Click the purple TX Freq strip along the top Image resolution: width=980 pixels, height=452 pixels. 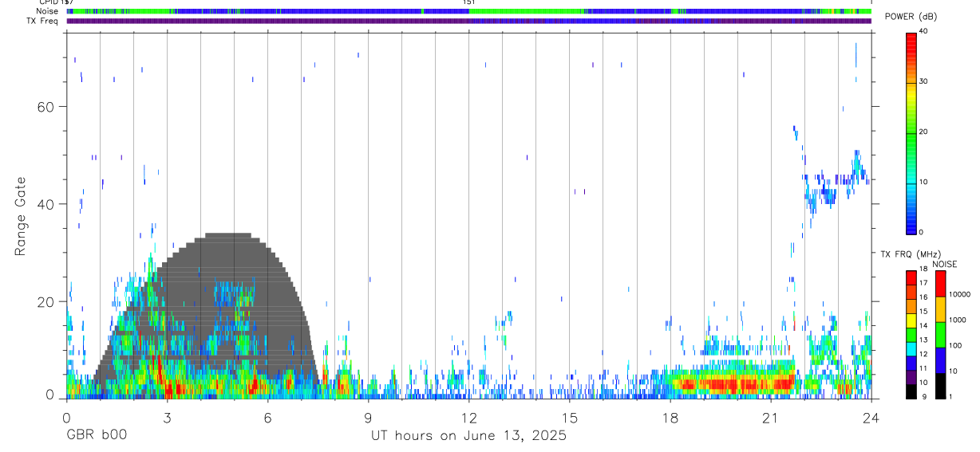(x=469, y=21)
